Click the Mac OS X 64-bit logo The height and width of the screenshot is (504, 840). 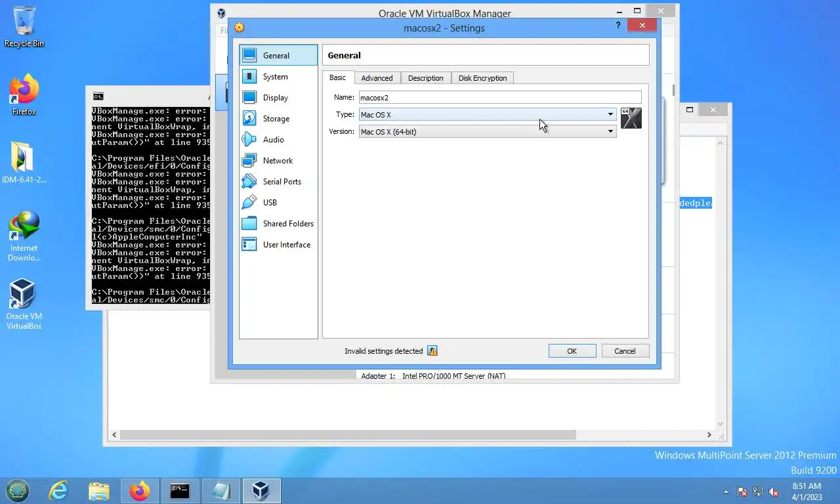(x=631, y=118)
